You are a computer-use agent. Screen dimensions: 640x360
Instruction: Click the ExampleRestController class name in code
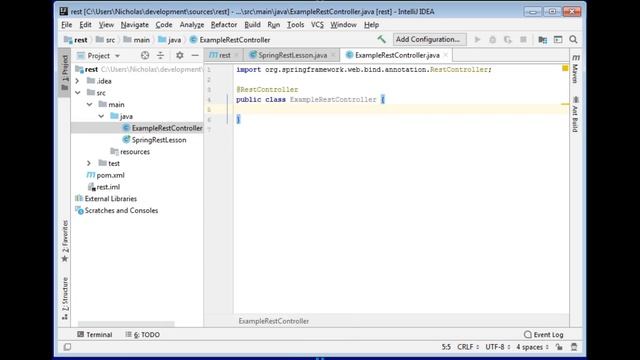(x=333, y=100)
